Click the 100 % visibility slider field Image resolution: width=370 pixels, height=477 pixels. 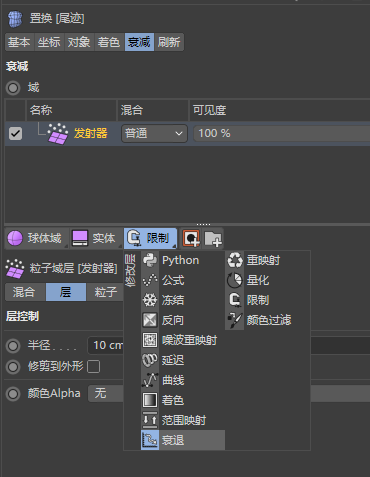point(282,134)
